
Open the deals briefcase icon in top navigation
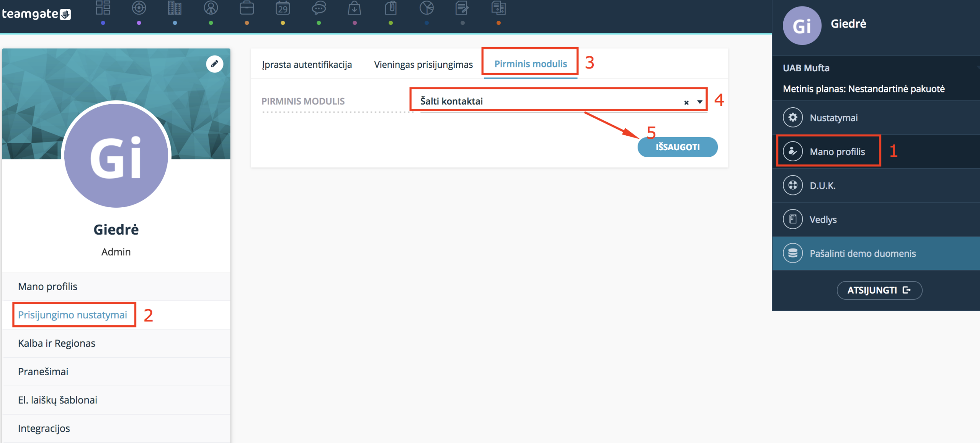(x=247, y=8)
